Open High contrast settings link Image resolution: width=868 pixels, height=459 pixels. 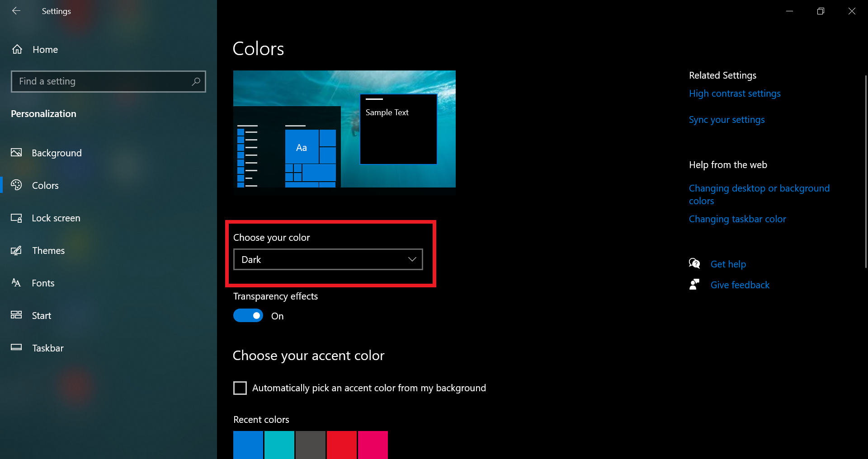735,94
